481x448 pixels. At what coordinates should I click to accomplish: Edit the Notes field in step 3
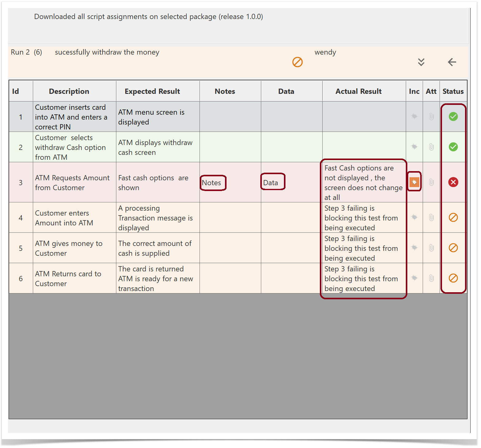tap(211, 183)
